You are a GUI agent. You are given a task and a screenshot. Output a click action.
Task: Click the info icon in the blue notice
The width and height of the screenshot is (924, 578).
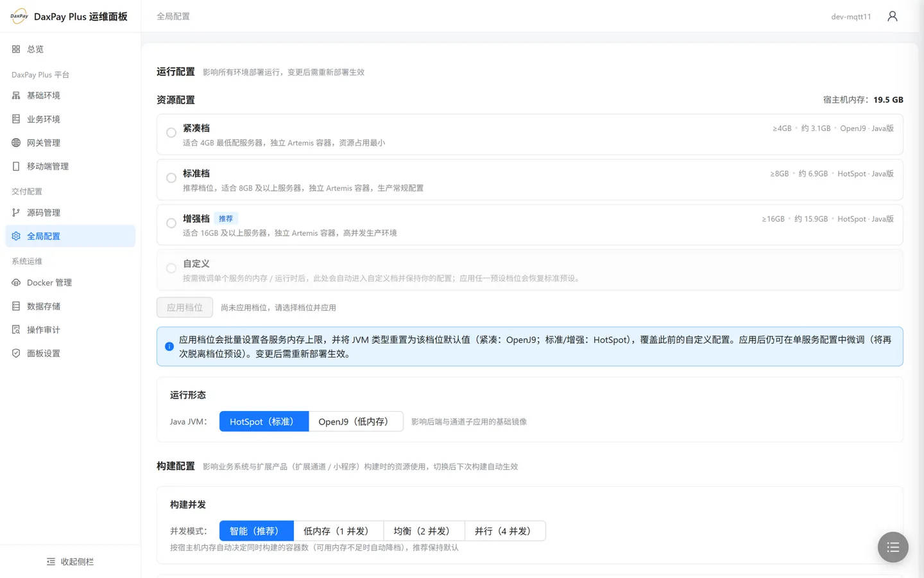tap(169, 346)
